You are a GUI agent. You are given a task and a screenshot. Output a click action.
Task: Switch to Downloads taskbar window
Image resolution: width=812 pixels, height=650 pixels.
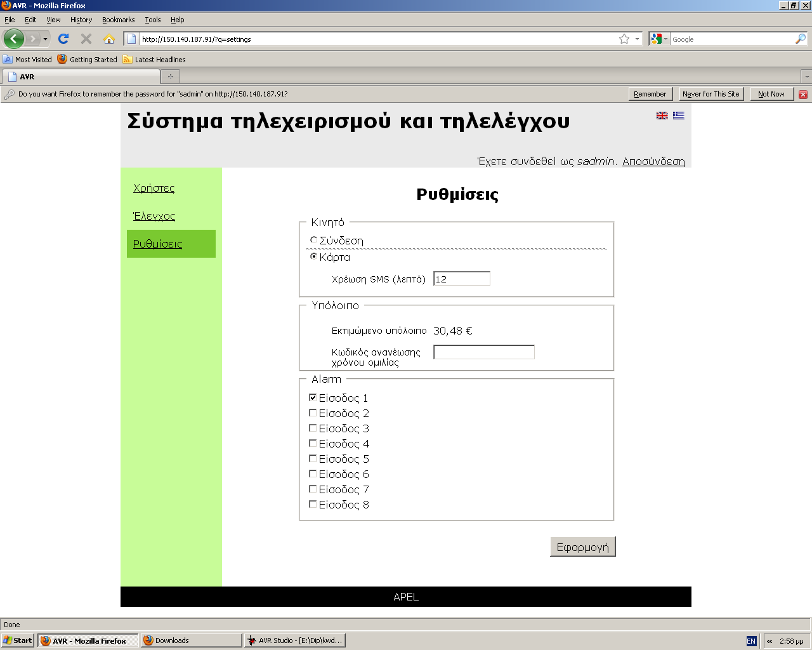coord(191,640)
